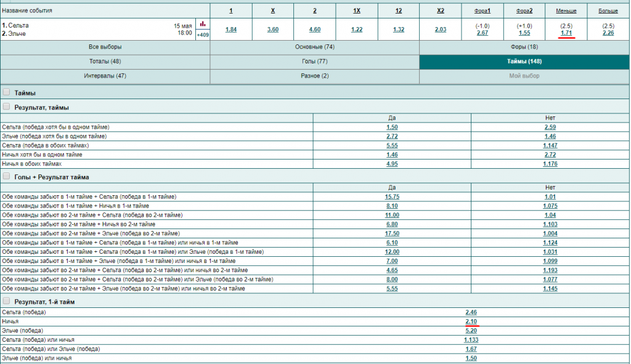Switch to the Все выборы tab
The height and width of the screenshot is (364, 631).
(x=105, y=47)
